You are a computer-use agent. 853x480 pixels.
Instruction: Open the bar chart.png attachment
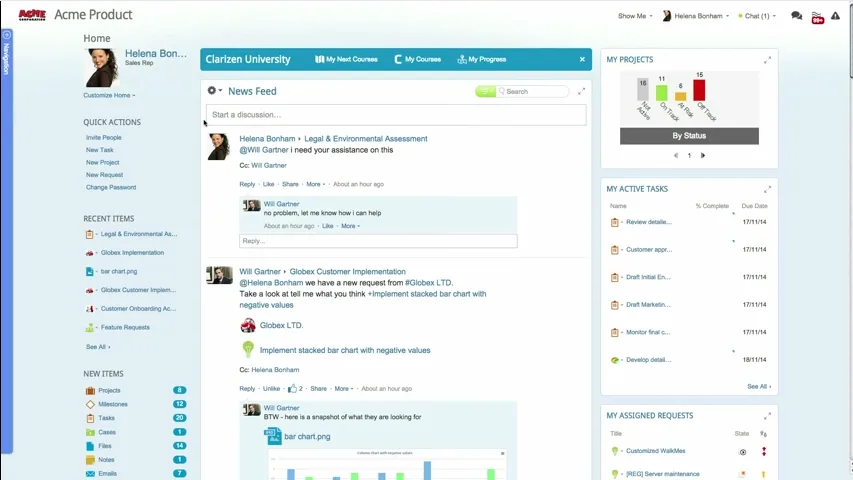click(x=307, y=436)
